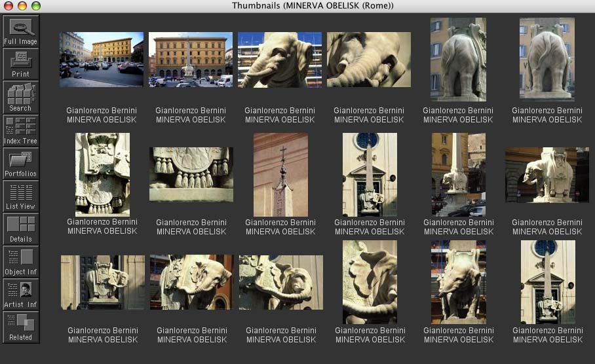Select the frontal elephant against scaffolding thumbnail
The width and height of the screenshot is (595, 364).
459,282
